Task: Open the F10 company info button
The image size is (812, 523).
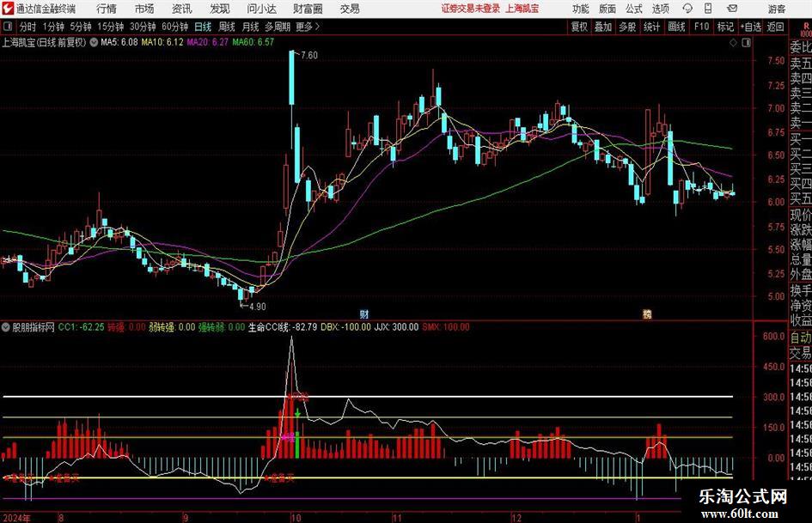Action: (702, 27)
